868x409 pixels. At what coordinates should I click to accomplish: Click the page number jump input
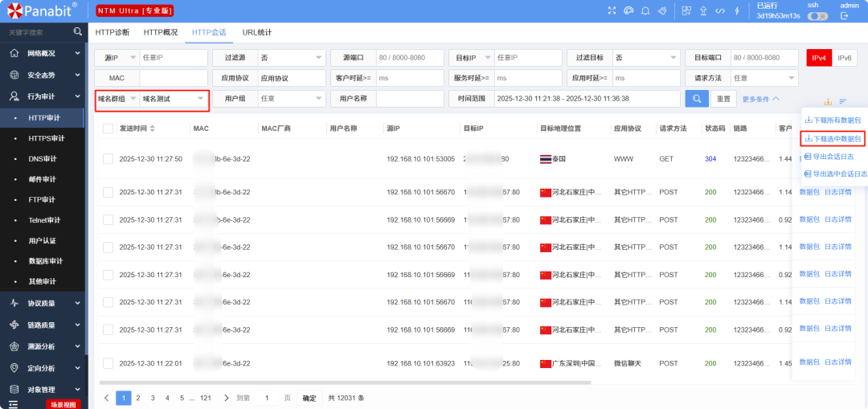(268, 398)
